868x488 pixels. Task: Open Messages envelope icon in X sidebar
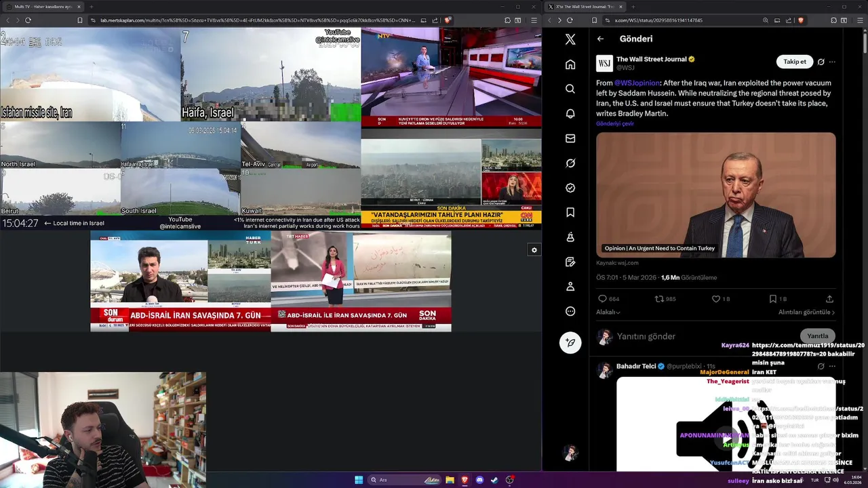[570, 138]
